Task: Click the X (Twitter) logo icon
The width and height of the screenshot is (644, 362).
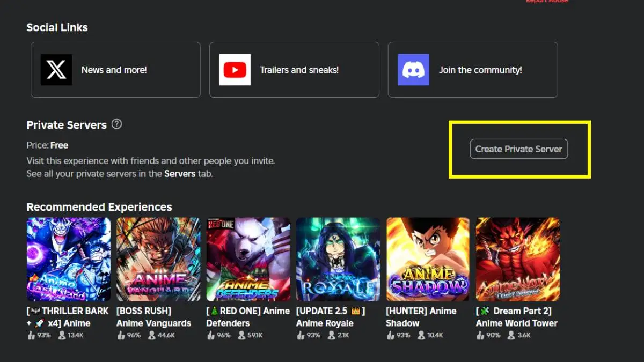Action: (56, 70)
